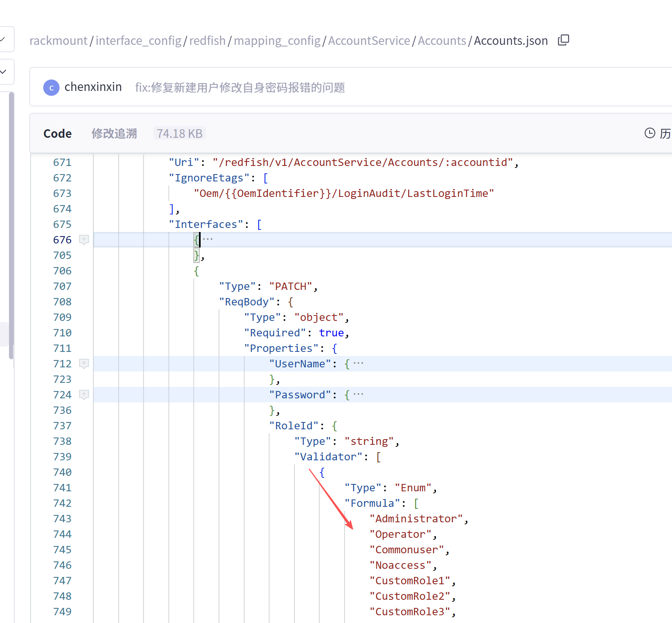Click line number 743
This screenshot has width=672, height=623.
62,519
